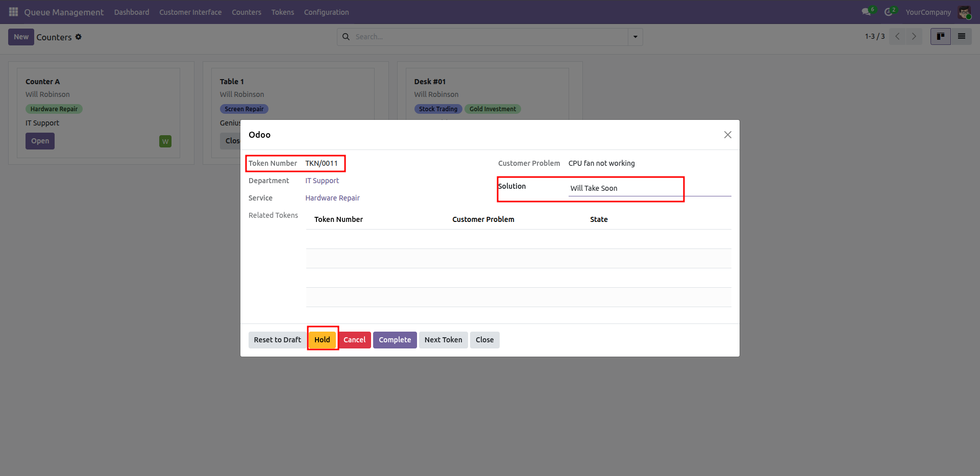The width and height of the screenshot is (980, 476).
Task: Open the Table 1 card title
Action: (x=232, y=82)
